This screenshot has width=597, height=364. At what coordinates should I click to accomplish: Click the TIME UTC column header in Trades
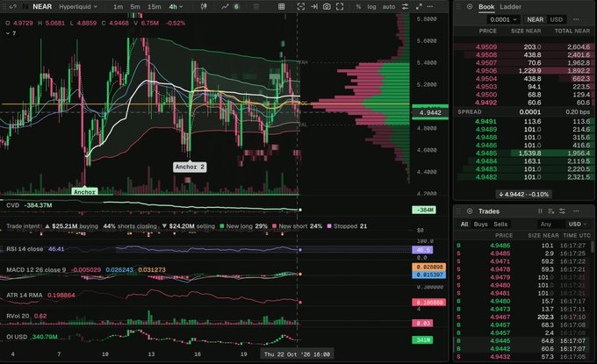point(577,235)
